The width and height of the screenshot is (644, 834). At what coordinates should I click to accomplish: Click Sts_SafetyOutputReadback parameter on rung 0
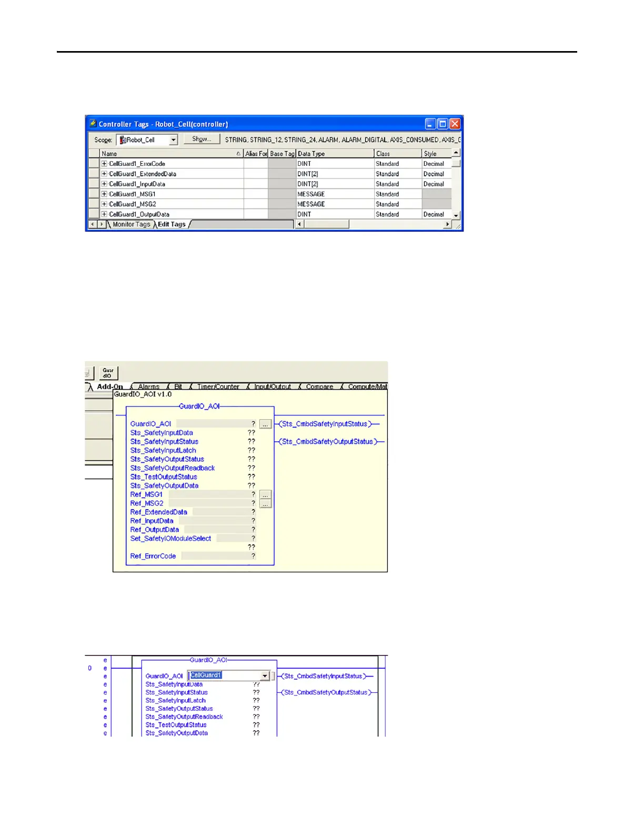coord(184,717)
